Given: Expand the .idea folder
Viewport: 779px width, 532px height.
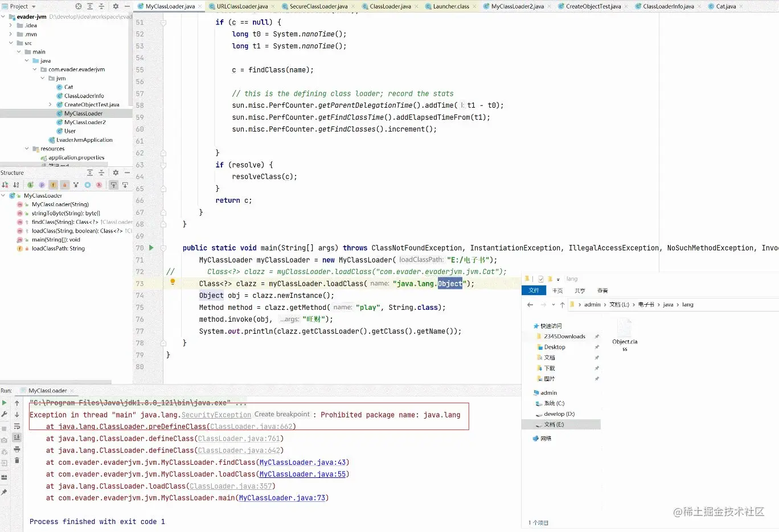Looking at the screenshot, I should 11,26.
